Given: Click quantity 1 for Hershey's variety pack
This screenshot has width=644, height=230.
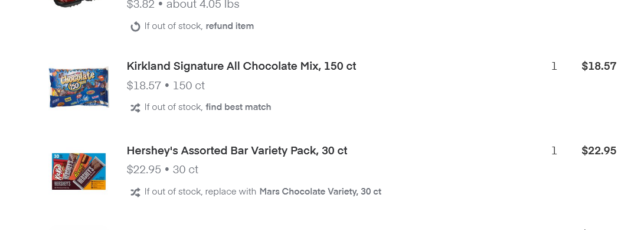Looking at the screenshot, I should [554, 151].
